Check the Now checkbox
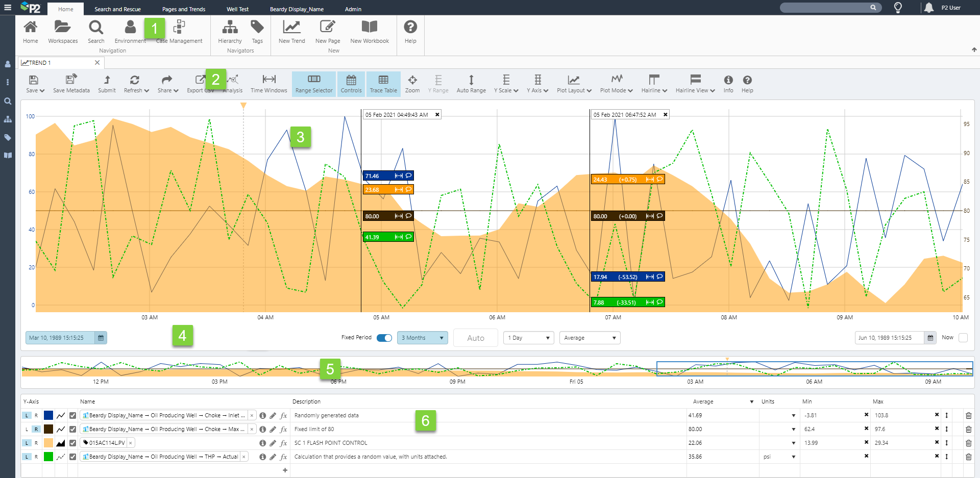The image size is (980, 478). [x=963, y=338]
